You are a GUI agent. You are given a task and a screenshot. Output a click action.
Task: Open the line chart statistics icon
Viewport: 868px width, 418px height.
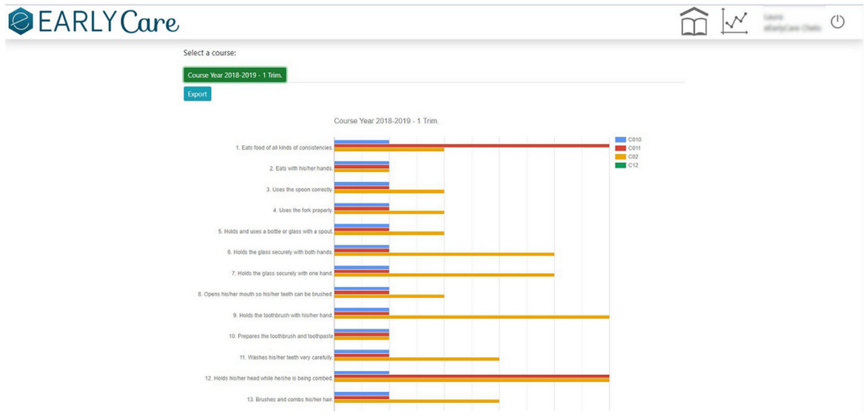tap(735, 22)
